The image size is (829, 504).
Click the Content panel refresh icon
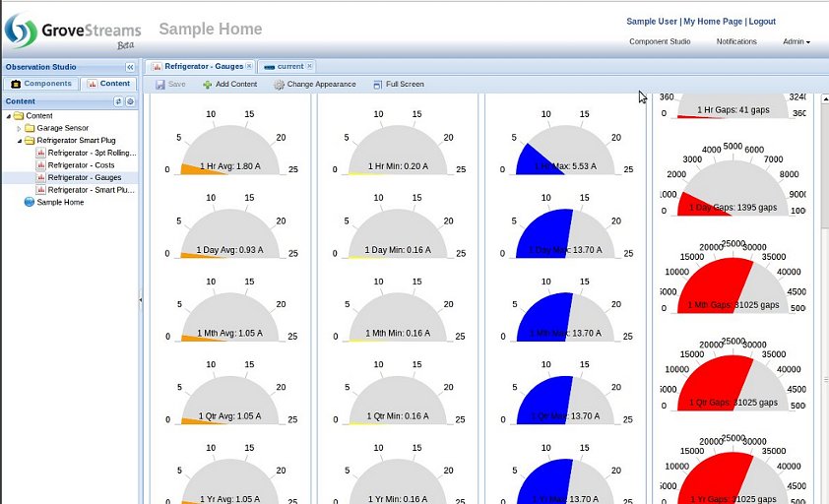click(118, 101)
